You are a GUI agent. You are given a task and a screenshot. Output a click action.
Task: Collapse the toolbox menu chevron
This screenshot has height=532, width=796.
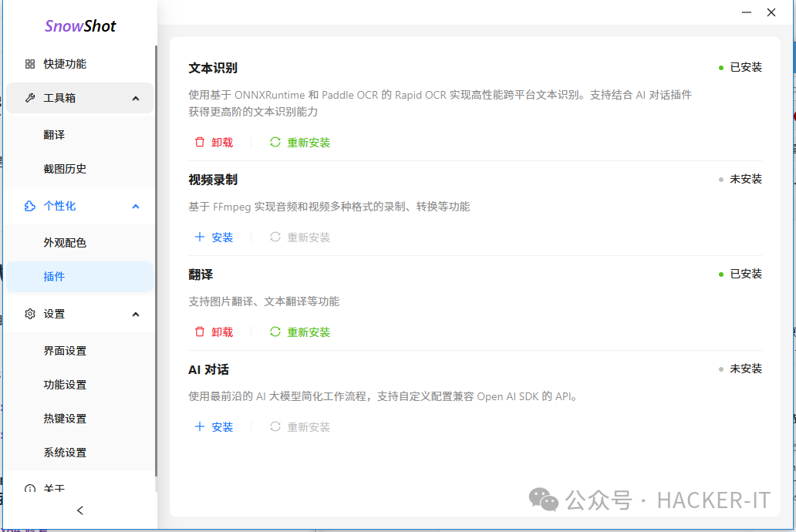[136, 98]
